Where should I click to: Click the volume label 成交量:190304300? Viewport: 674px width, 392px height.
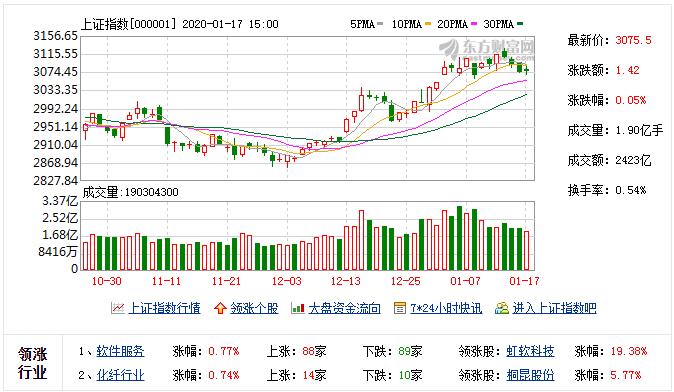pos(131,192)
